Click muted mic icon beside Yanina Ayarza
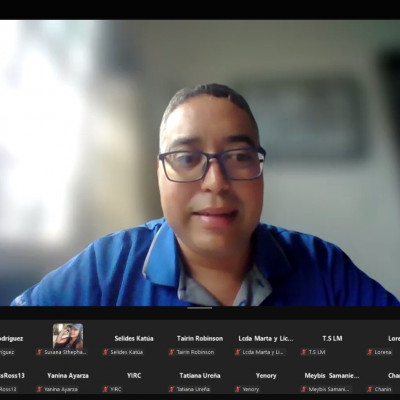 (x=40, y=389)
